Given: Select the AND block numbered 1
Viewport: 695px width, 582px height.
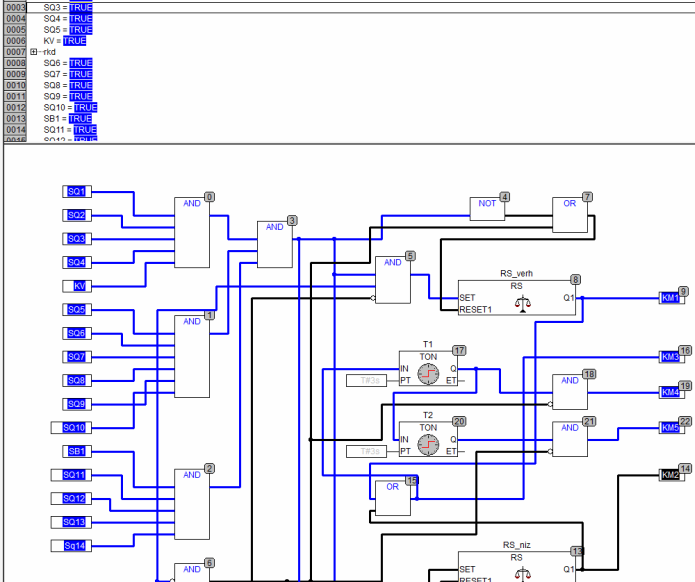Looking at the screenshot, I should coord(192,356).
